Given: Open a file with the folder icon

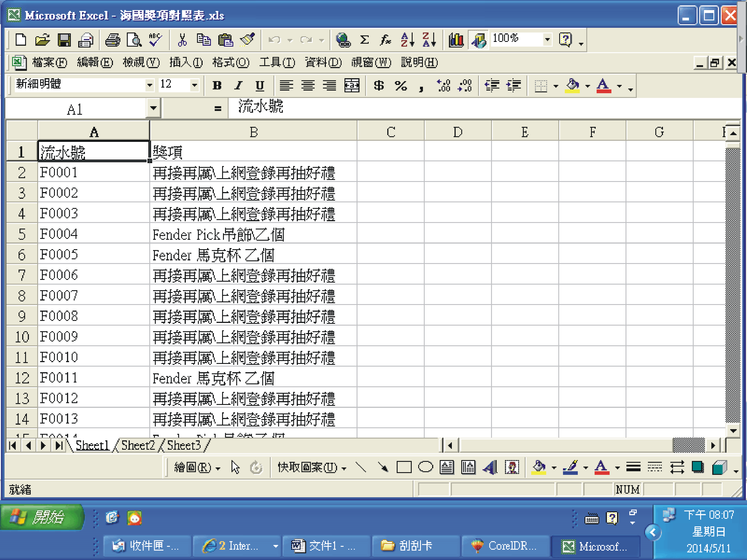Looking at the screenshot, I should [43, 40].
